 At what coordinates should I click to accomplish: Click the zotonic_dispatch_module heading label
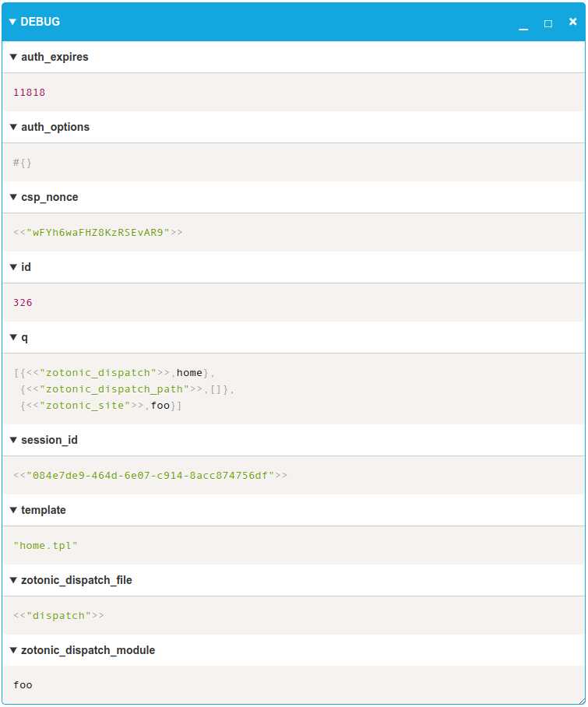(88, 650)
